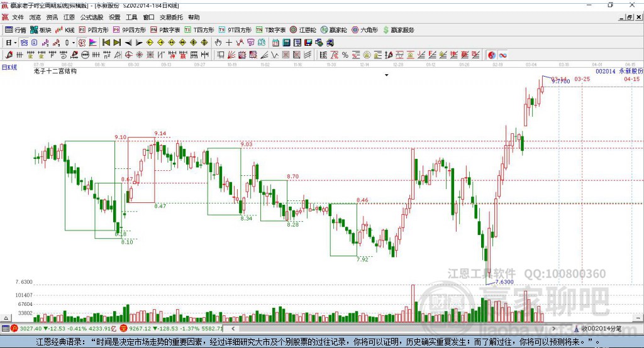Screen dimensions: 644x348
Task: Toggle the red-blue yin-yang icon
Action: pyautogui.click(x=492, y=55)
